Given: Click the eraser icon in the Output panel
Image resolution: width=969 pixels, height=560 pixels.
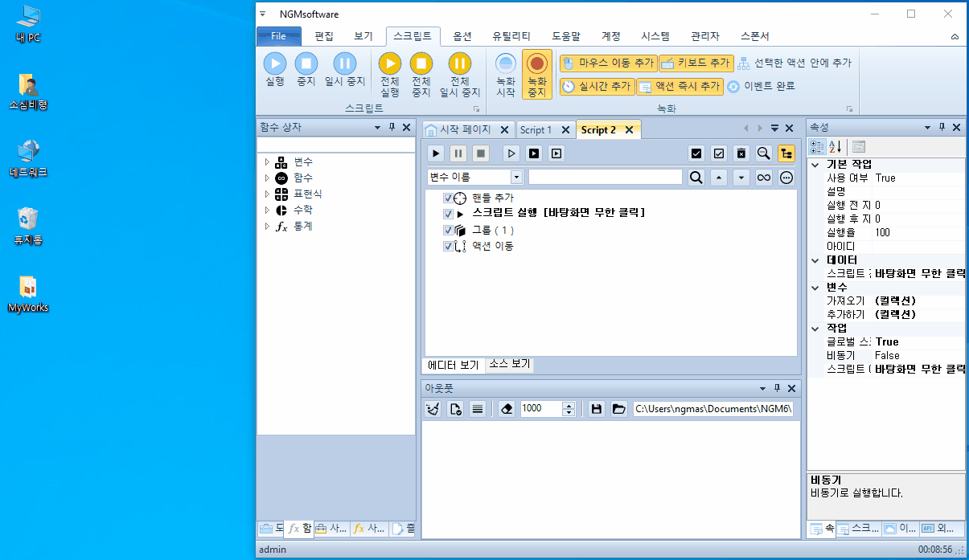Looking at the screenshot, I should click(506, 408).
